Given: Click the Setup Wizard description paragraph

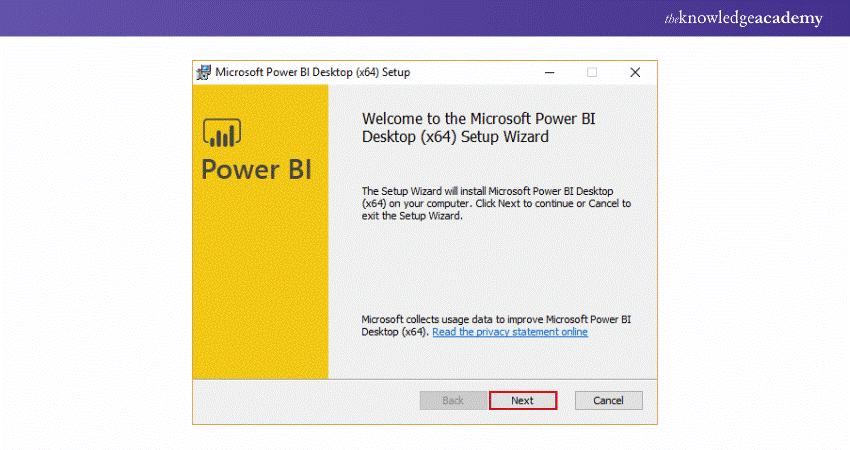Looking at the screenshot, I should tap(495, 203).
